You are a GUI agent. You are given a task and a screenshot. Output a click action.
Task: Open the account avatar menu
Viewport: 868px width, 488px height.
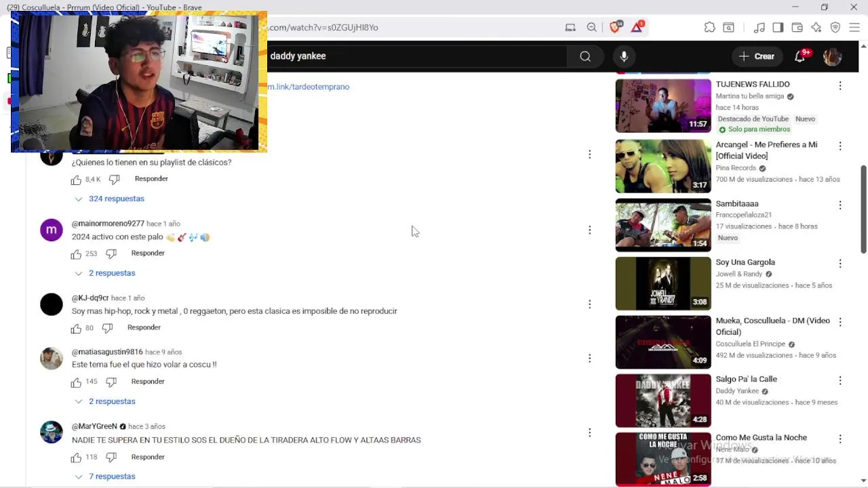[833, 56]
